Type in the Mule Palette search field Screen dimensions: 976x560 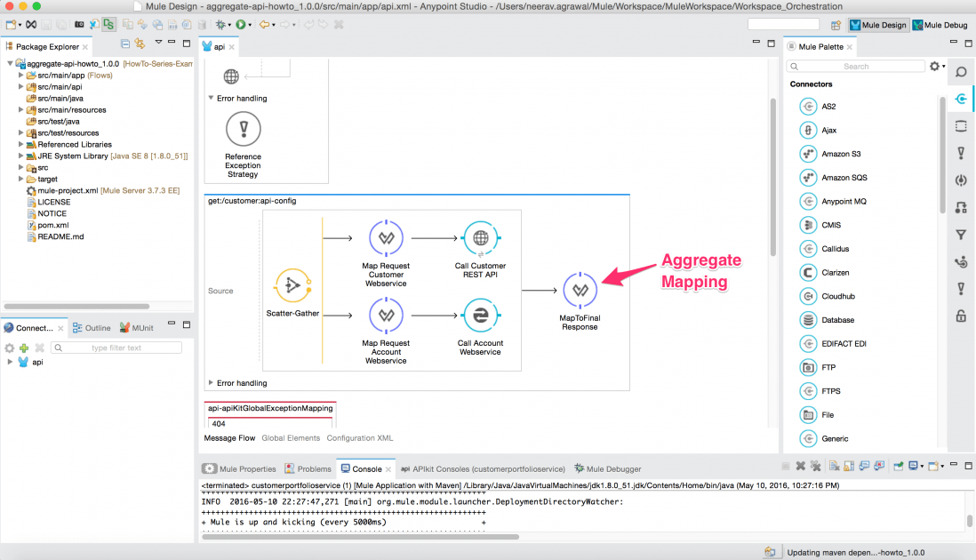coord(853,66)
